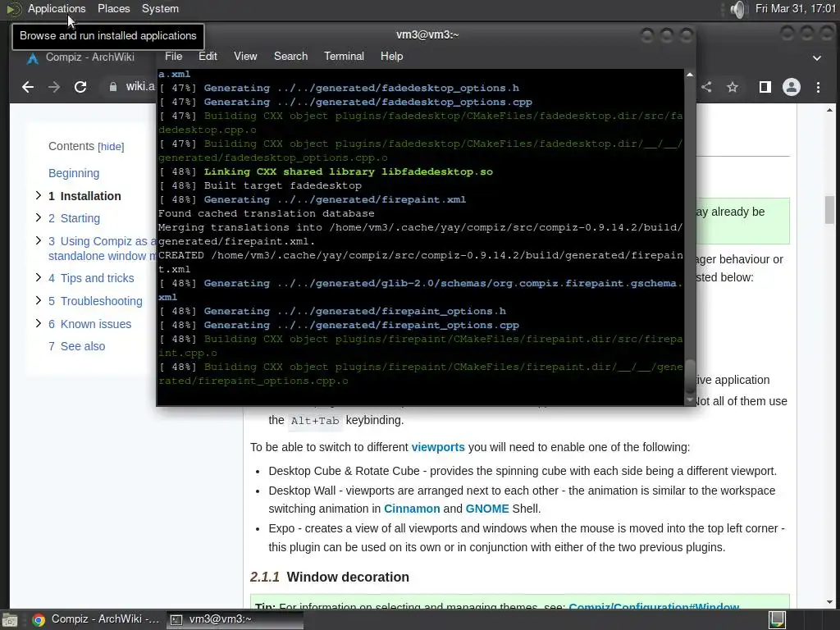Go back in the Chrome browser
The image size is (840, 630).
[27, 87]
